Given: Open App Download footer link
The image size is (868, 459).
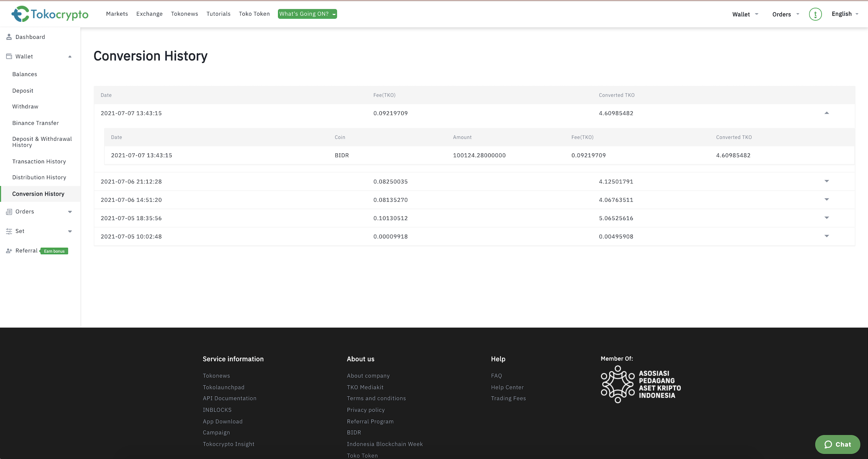Looking at the screenshot, I should click(223, 422).
